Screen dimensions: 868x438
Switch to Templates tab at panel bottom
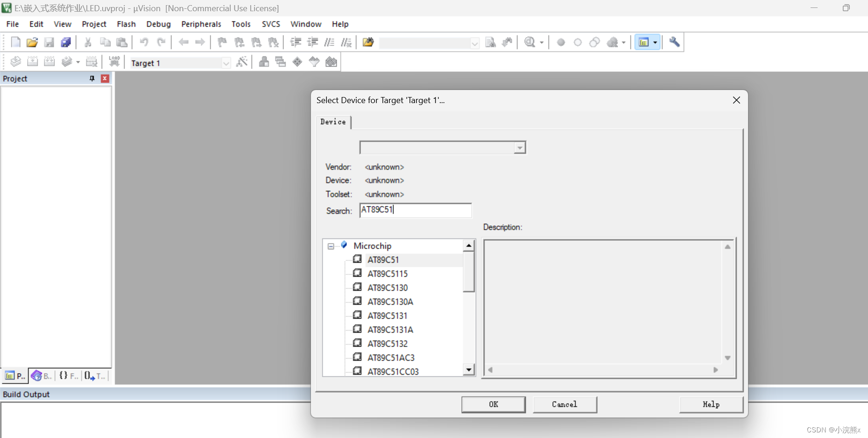[x=95, y=375]
